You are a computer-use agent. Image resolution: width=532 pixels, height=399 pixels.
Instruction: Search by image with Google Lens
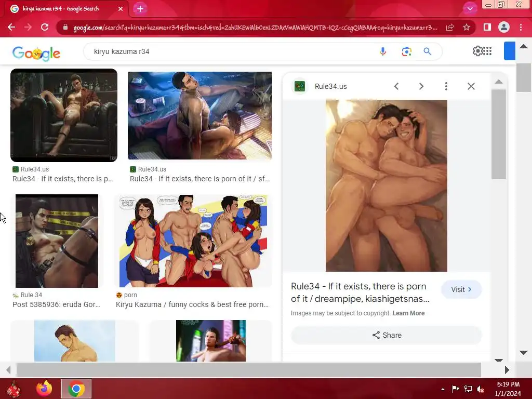(x=406, y=51)
